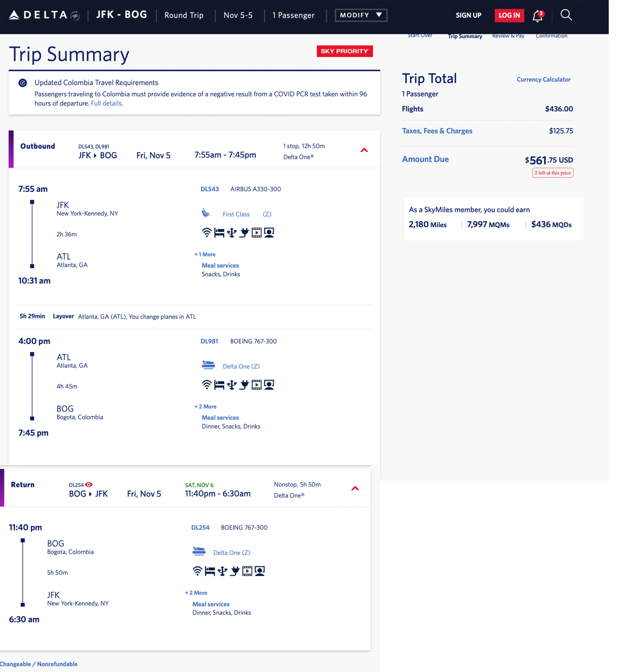Open the Currency Calculator link
The image size is (625, 672).
pyautogui.click(x=543, y=80)
